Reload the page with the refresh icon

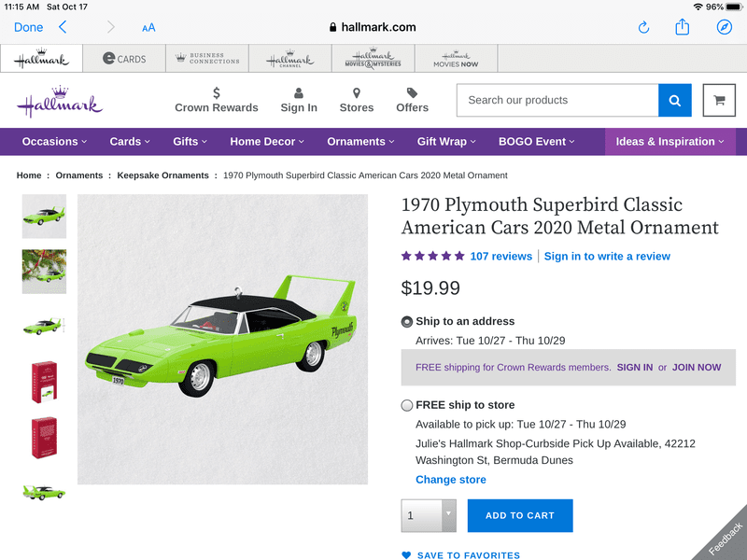[643, 27]
